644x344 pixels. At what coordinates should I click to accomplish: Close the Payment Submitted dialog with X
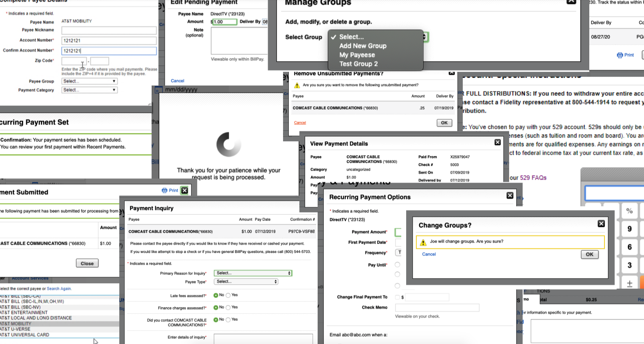185,191
